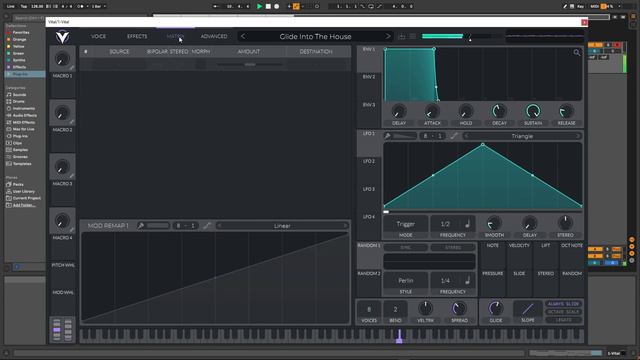This screenshot has height=360, width=640.
Task: Toggle the LEGATO option
Action: click(x=564, y=320)
